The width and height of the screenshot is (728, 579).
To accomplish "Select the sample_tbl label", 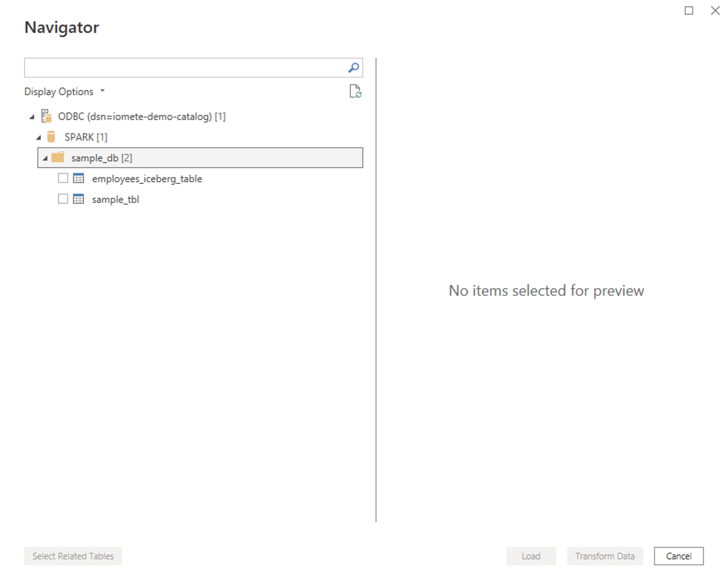I will [116, 199].
